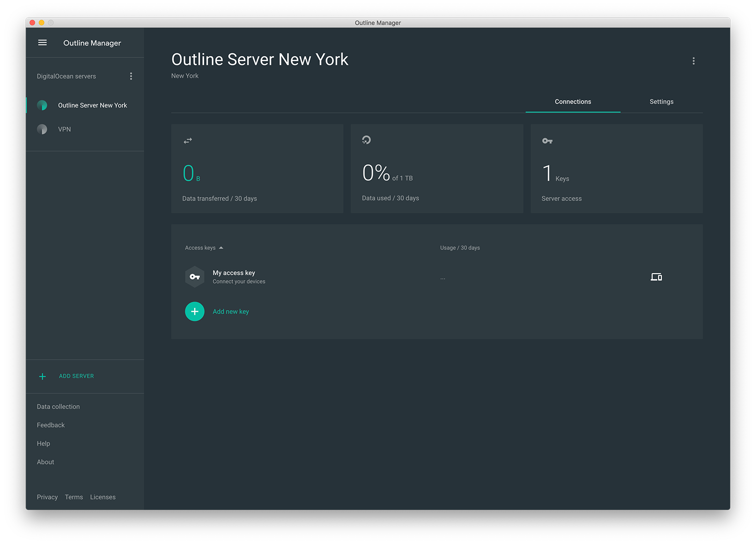The image size is (756, 544).
Task: Open the About link
Action: click(46, 462)
